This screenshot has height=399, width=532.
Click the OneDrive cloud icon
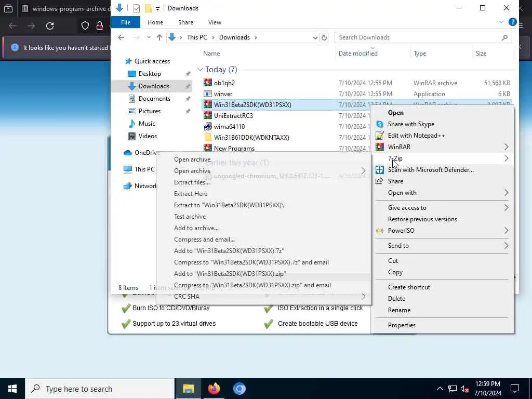128,153
